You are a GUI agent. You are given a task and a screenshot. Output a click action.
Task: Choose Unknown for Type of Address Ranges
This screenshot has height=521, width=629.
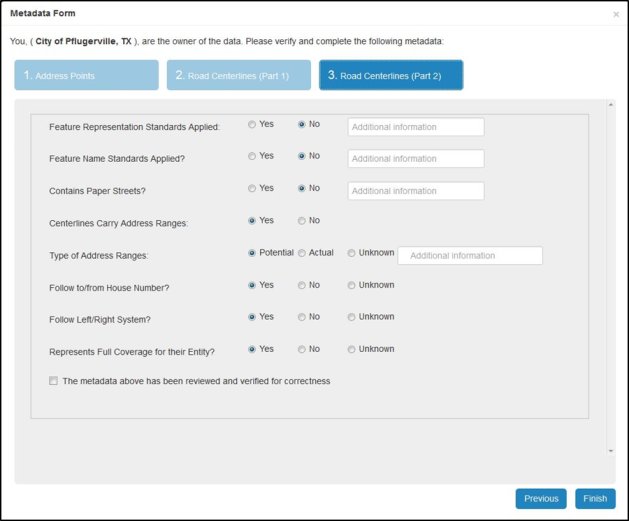tap(352, 253)
